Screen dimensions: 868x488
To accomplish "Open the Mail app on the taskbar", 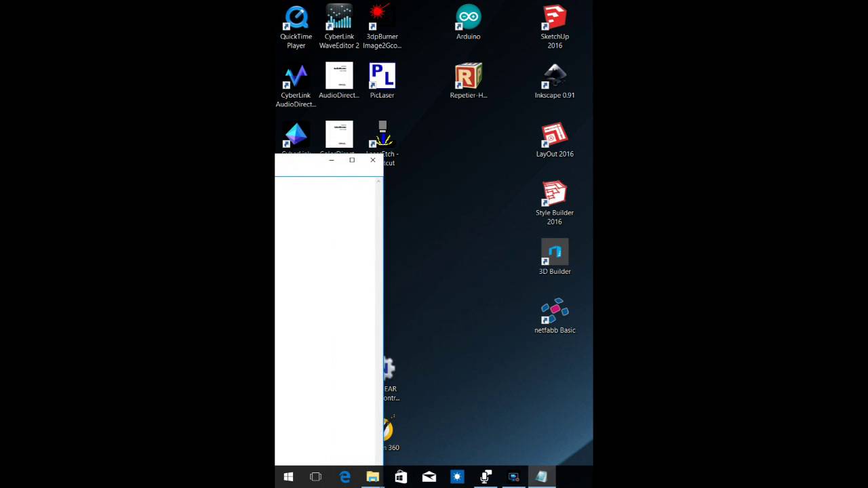I will click(x=429, y=477).
